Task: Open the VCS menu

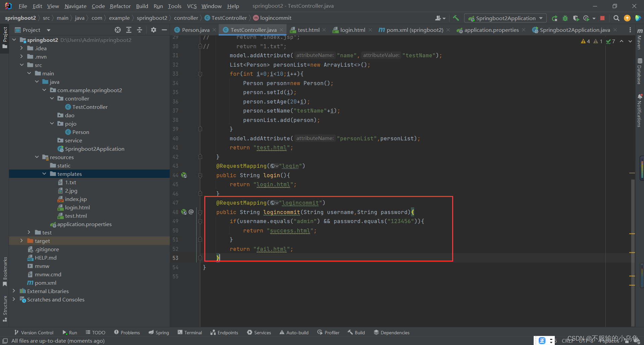Action: (x=192, y=6)
